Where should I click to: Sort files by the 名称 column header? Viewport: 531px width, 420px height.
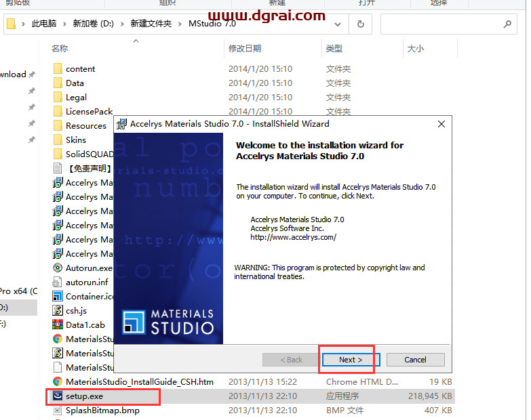pyautogui.click(x=60, y=48)
